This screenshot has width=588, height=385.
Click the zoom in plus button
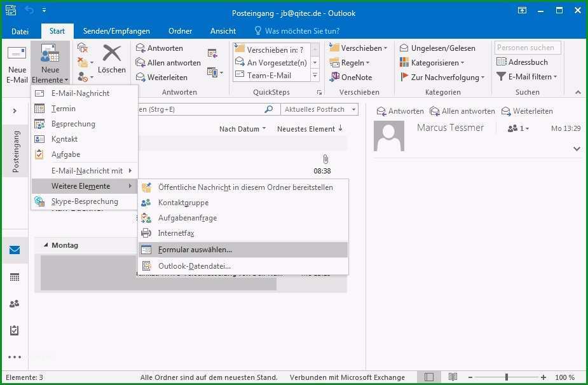point(544,377)
